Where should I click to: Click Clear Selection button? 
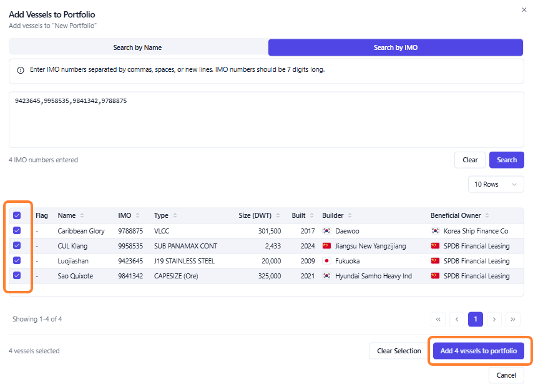[399, 351]
